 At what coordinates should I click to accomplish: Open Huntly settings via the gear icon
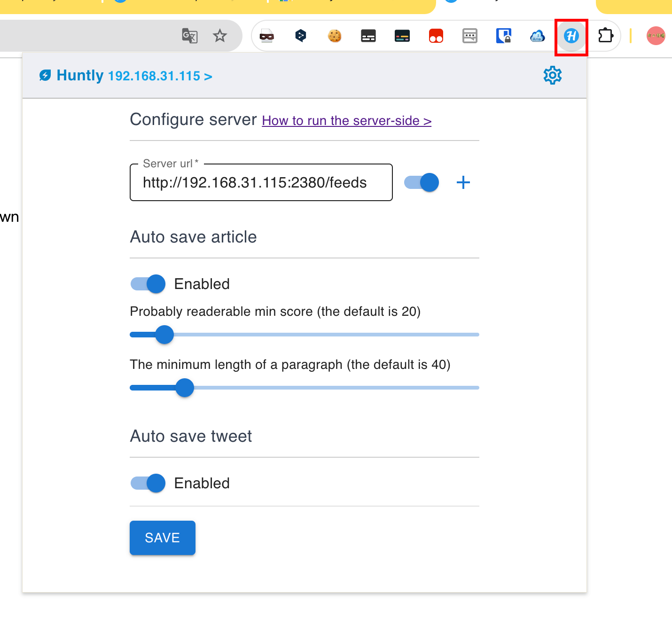(553, 75)
